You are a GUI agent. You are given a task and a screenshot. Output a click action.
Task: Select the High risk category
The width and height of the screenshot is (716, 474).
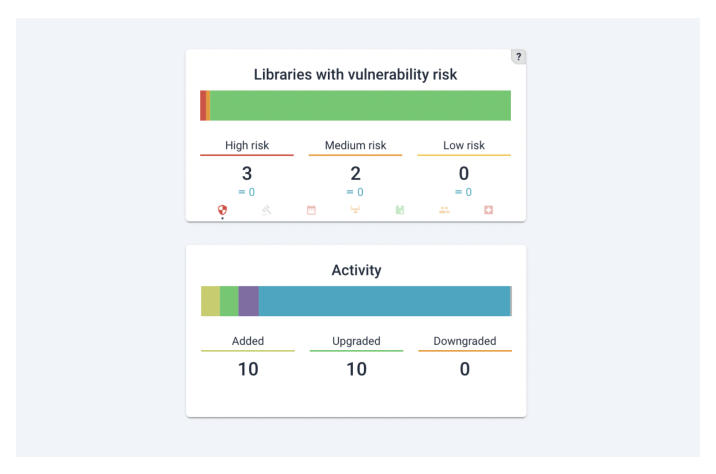pyautogui.click(x=247, y=145)
